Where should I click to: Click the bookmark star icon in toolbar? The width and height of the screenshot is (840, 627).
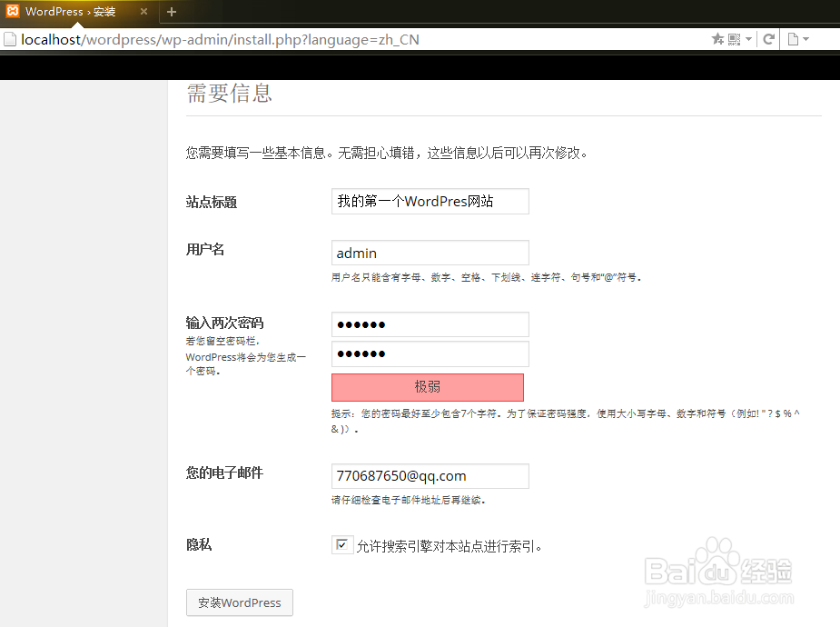point(717,39)
